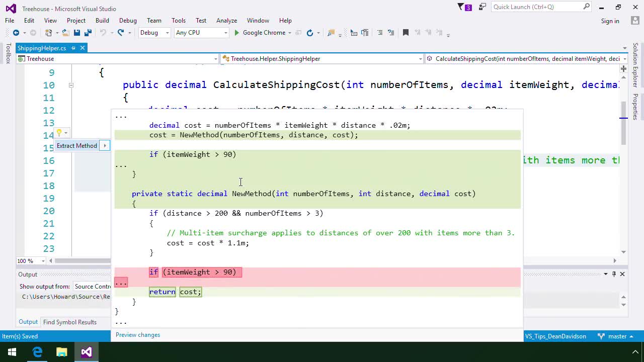644x362 pixels.
Task: Click the Find in Files icon
Action: [330, 33]
